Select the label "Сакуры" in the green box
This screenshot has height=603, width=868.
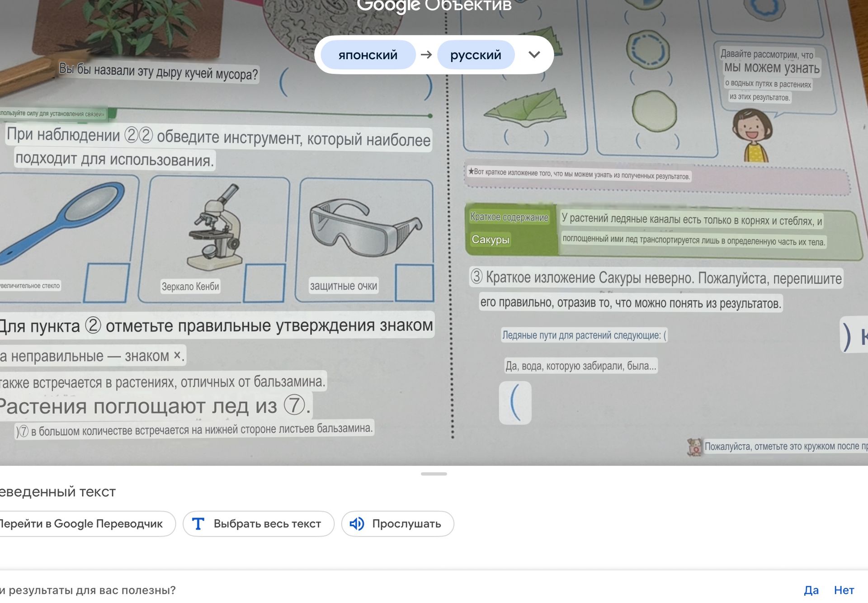point(491,239)
